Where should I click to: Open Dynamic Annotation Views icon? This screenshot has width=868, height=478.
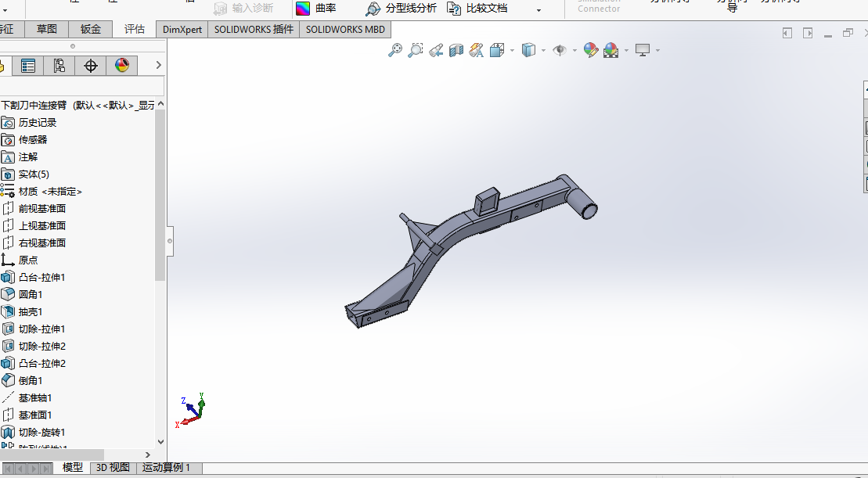[476, 50]
